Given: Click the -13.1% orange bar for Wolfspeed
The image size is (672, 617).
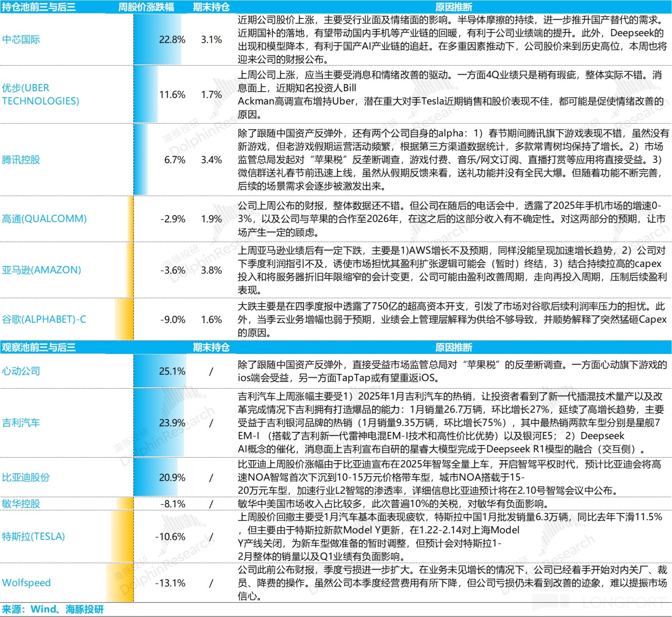Looking at the screenshot, I should click(120, 583).
